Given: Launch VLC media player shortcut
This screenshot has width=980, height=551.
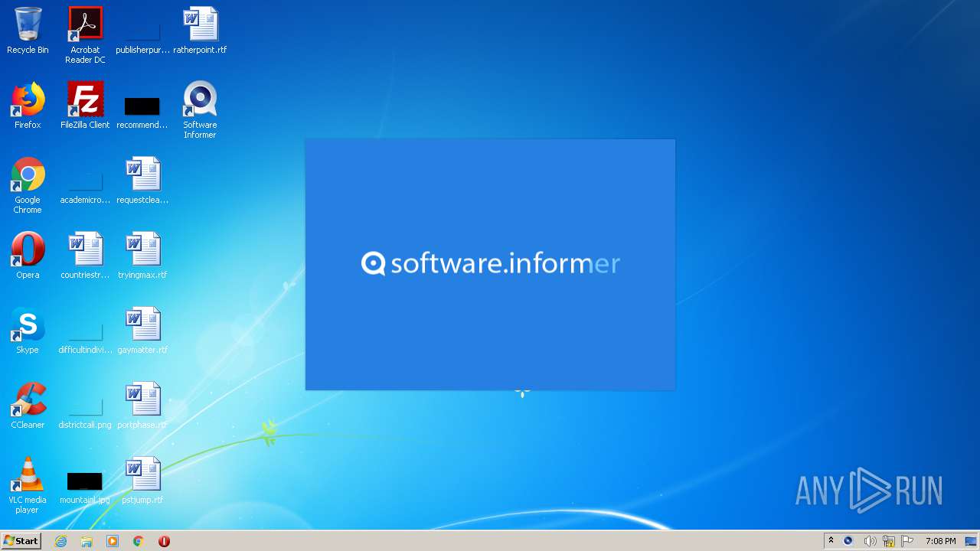Looking at the screenshot, I should coord(28,485).
